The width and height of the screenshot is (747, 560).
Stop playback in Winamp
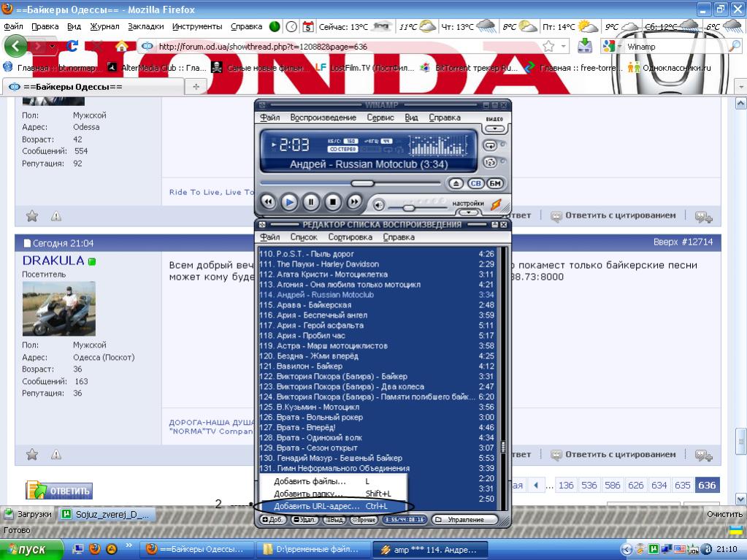[x=333, y=202]
